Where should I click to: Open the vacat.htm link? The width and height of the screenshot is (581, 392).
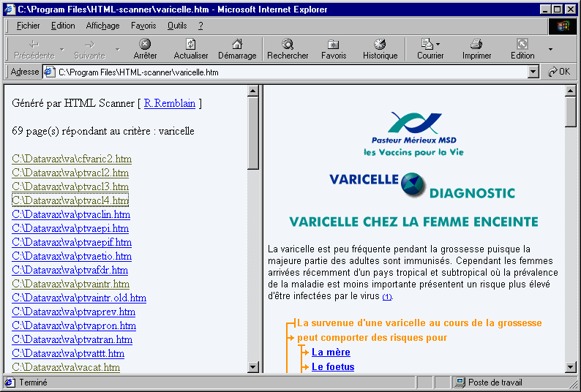point(66,367)
